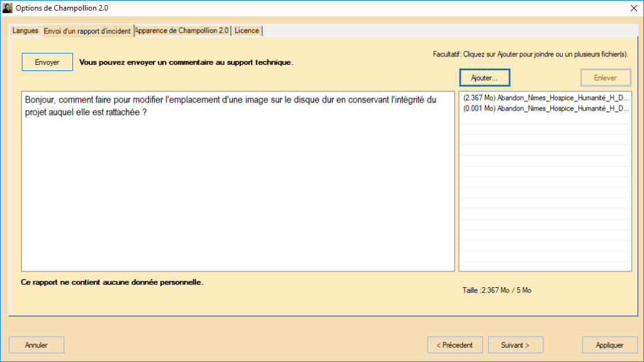Select the 2.367 Mo attached file row
The height and width of the screenshot is (362, 644).
click(x=545, y=97)
